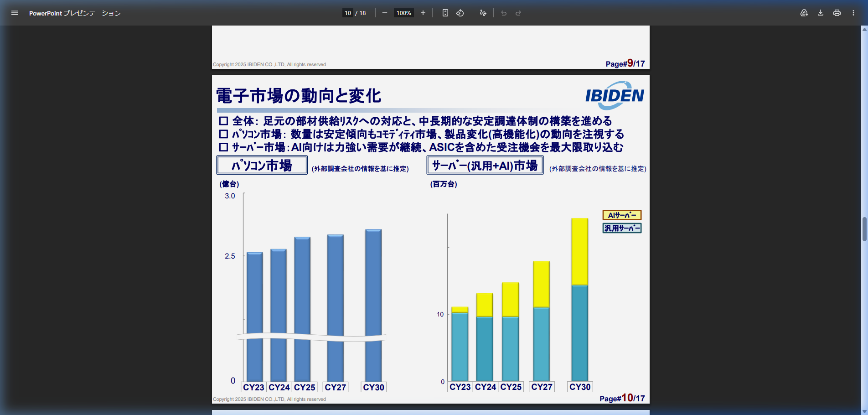
Task: Click the zoom in plus icon
Action: tap(423, 13)
